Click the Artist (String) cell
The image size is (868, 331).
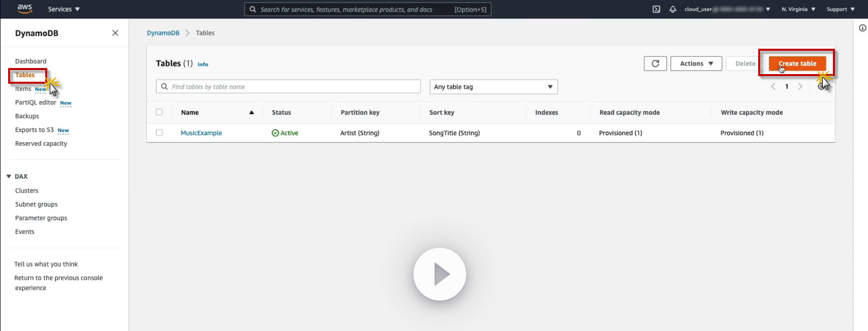pyautogui.click(x=360, y=133)
